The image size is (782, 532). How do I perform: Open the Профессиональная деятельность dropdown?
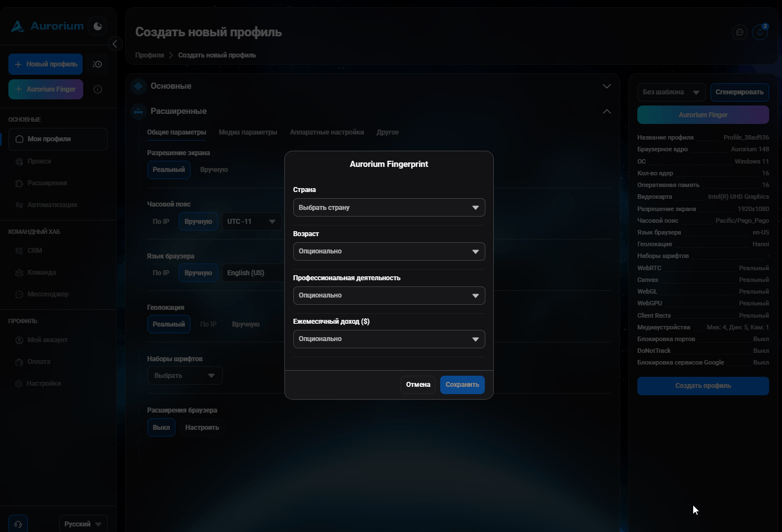tap(389, 295)
